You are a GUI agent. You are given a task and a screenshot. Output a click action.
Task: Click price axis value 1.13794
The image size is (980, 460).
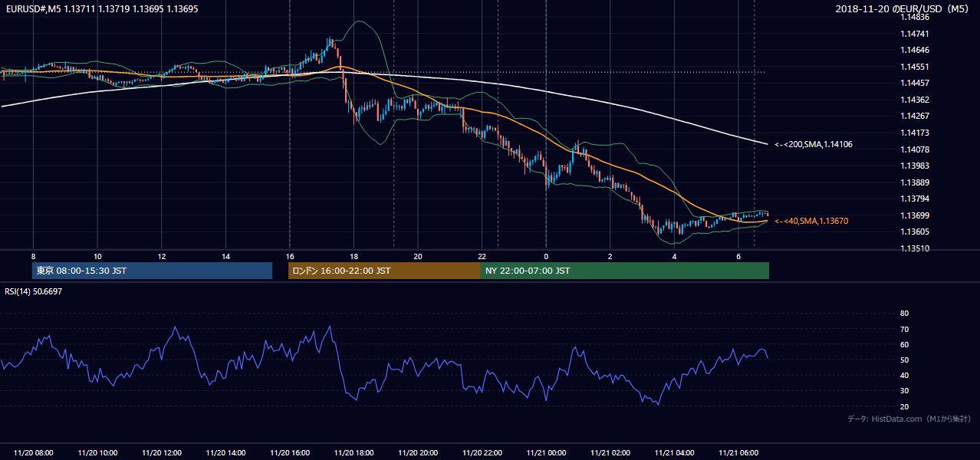point(913,199)
